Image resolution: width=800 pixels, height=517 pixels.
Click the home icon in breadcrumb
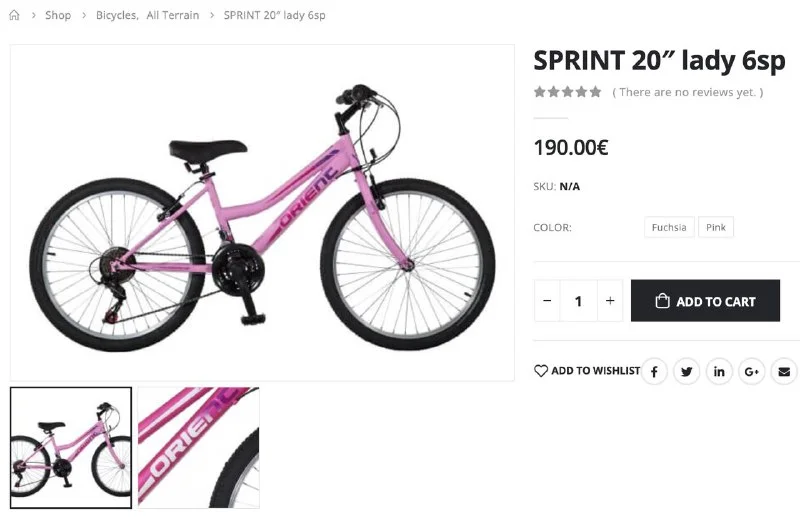click(x=14, y=15)
